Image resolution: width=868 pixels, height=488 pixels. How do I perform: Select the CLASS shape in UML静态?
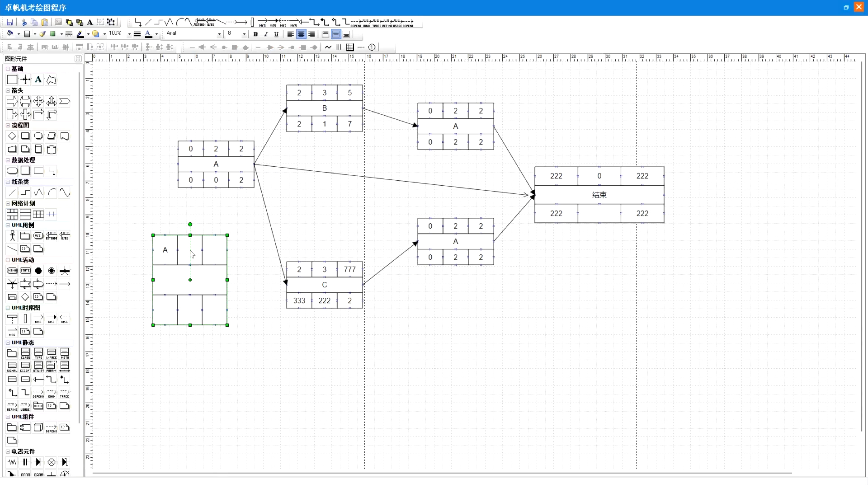(x=25, y=353)
